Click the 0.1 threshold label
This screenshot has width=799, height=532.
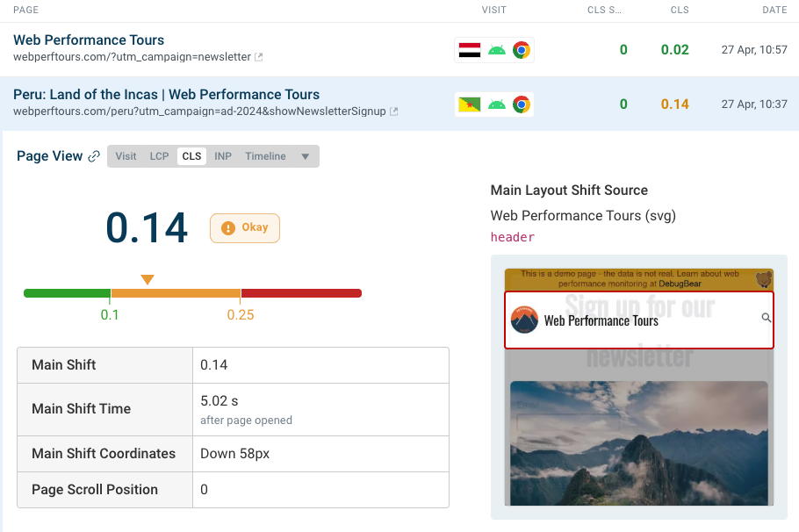pos(110,315)
